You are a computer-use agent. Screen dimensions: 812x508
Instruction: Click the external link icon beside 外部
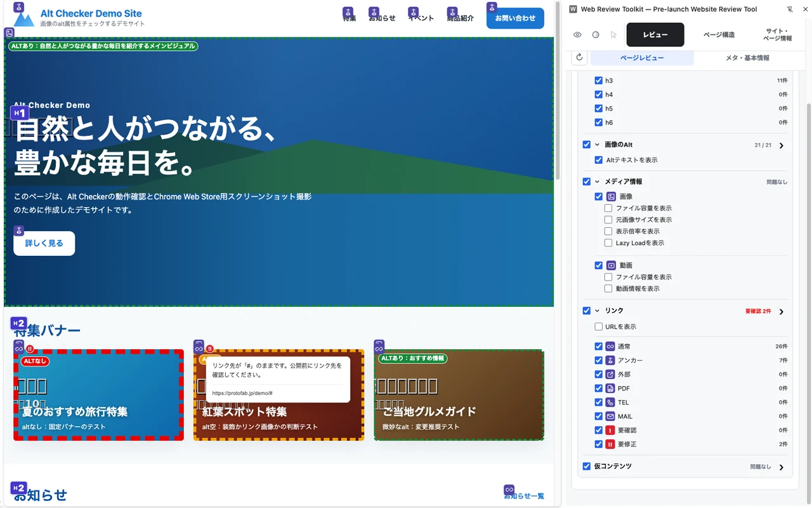(610, 375)
